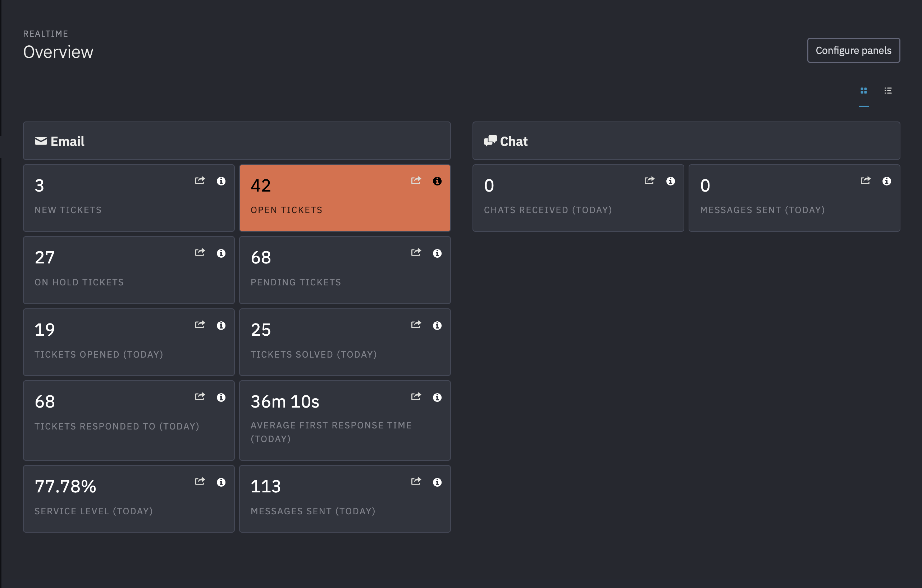Open the highlighted Open Tickets metric

pos(344,198)
